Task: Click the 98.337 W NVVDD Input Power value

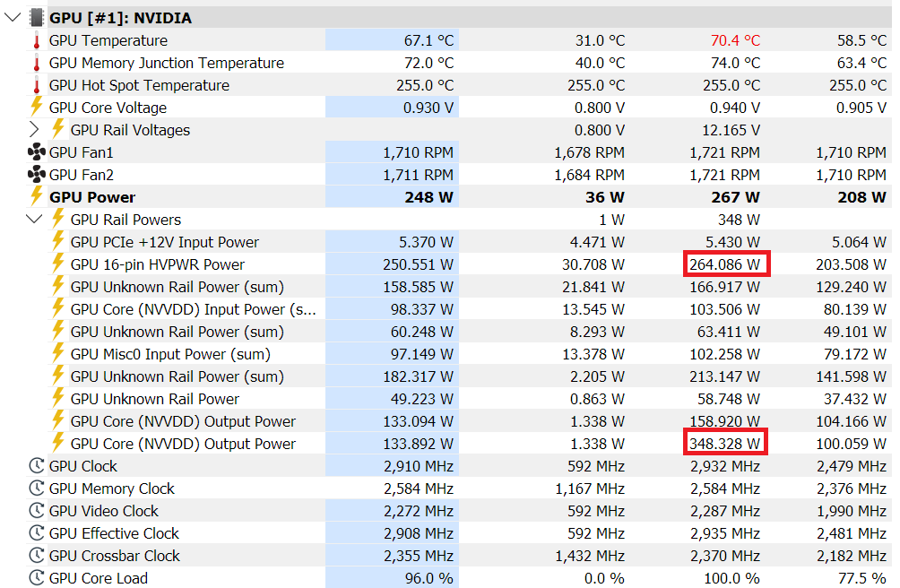Action: point(422,309)
